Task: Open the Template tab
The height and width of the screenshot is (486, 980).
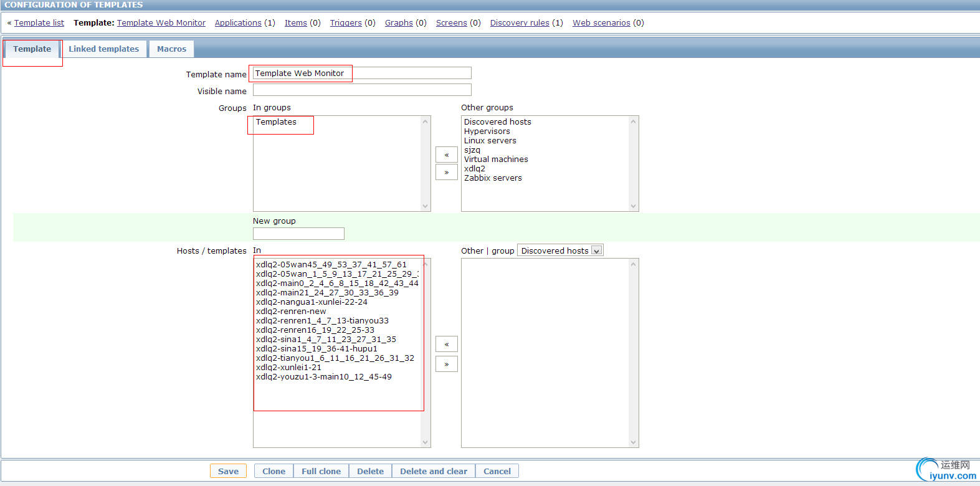Action: [32, 49]
